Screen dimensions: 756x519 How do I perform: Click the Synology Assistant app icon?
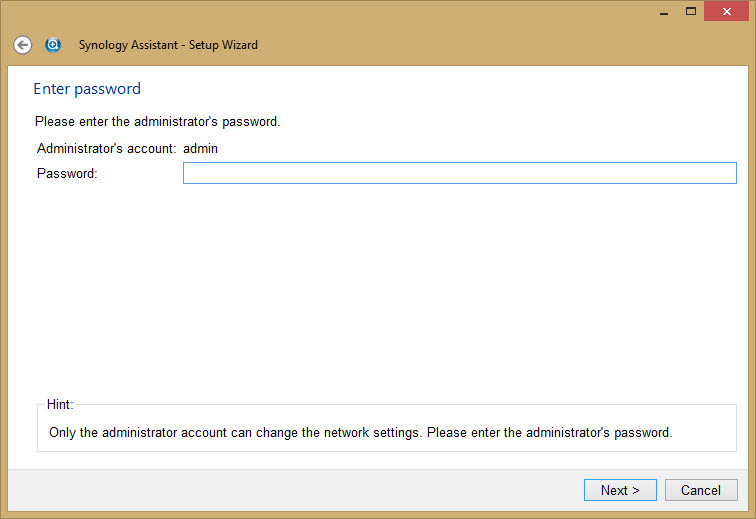pos(53,45)
